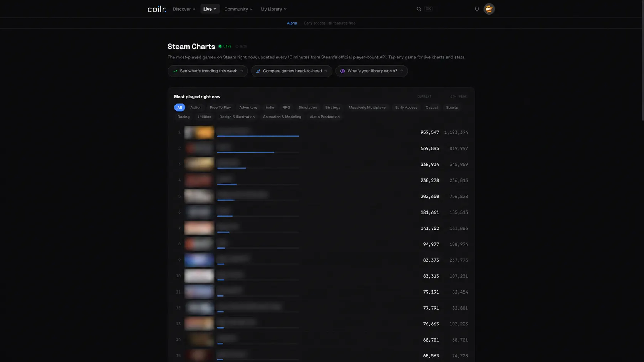This screenshot has height=362, width=644.
Task: Click the search keyboard shortcut badge
Action: coord(428,9)
